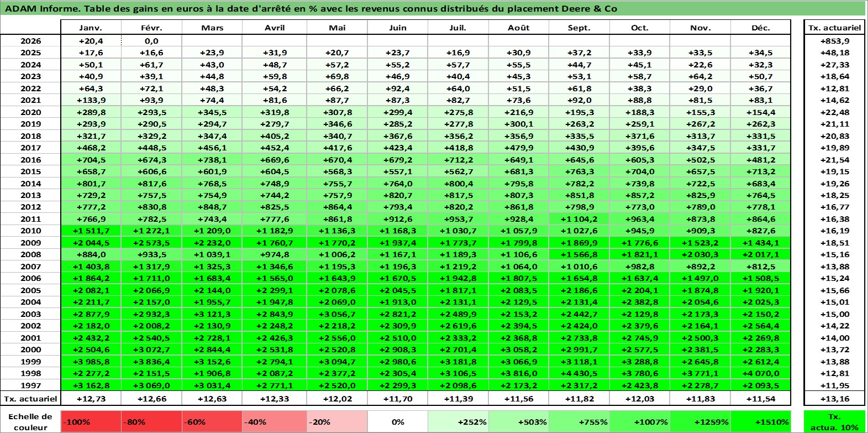This screenshot has height=433, width=868.
Task: Click the +1007% green swatch
Action: coord(640,421)
